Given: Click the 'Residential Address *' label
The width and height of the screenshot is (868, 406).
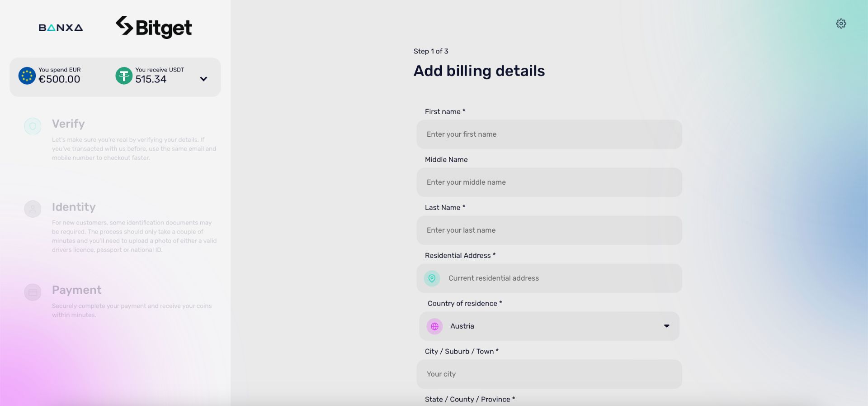Looking at the screenshot, I should [x=460, y=255].
